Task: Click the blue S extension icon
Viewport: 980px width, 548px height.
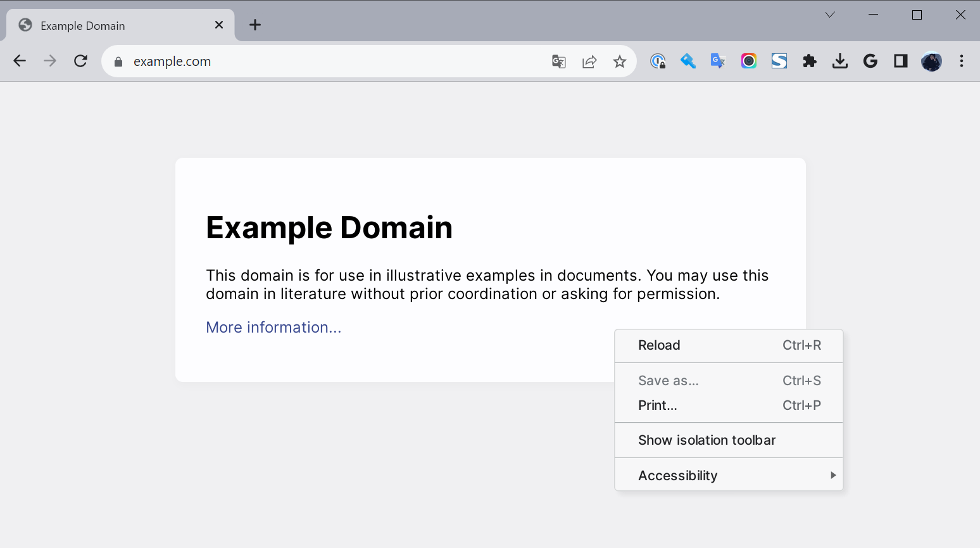Action: [x=779, y=61]
